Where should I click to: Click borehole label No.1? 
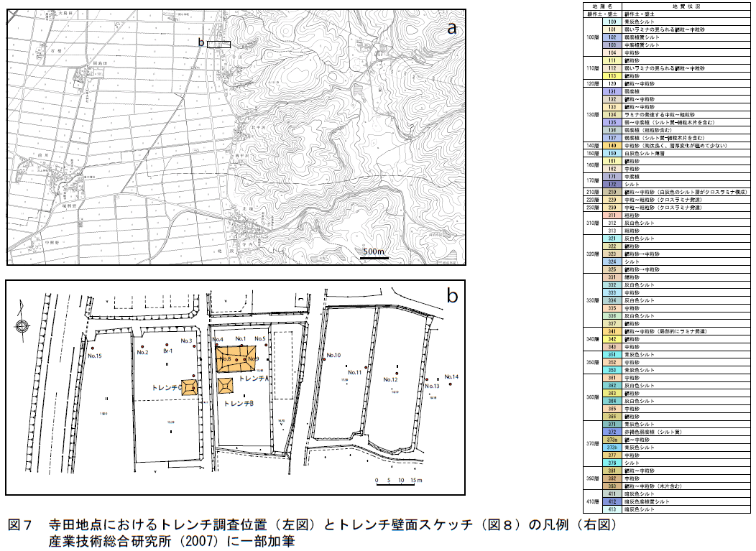tap(240, 339)
